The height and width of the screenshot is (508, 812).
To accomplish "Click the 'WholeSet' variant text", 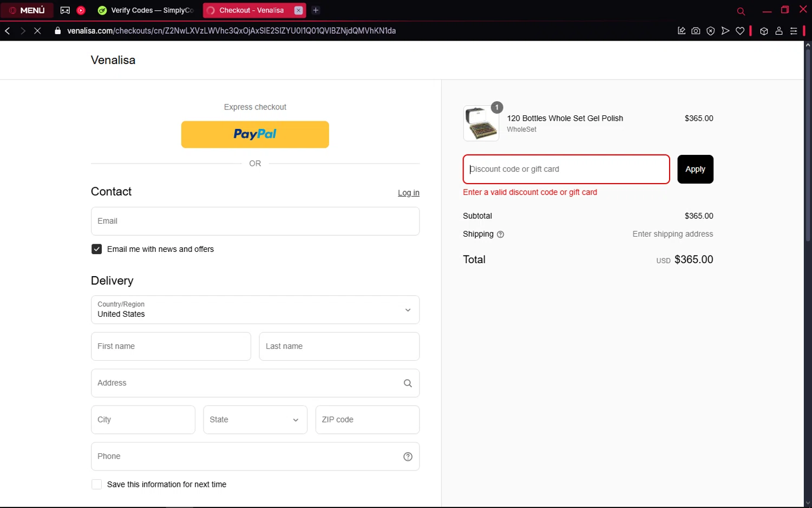I will pos(521,129).
